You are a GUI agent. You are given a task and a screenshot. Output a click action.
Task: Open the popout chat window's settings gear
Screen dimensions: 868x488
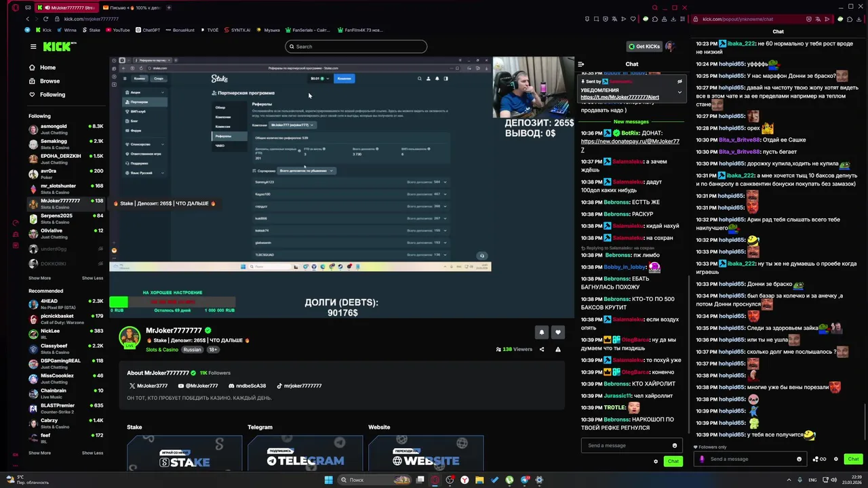[835, 459]
